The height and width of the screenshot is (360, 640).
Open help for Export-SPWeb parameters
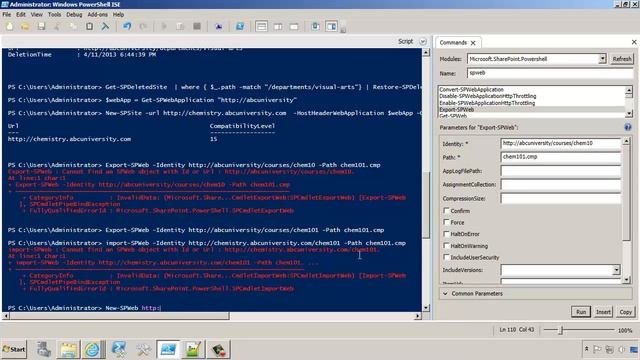[x=628, y=127]
